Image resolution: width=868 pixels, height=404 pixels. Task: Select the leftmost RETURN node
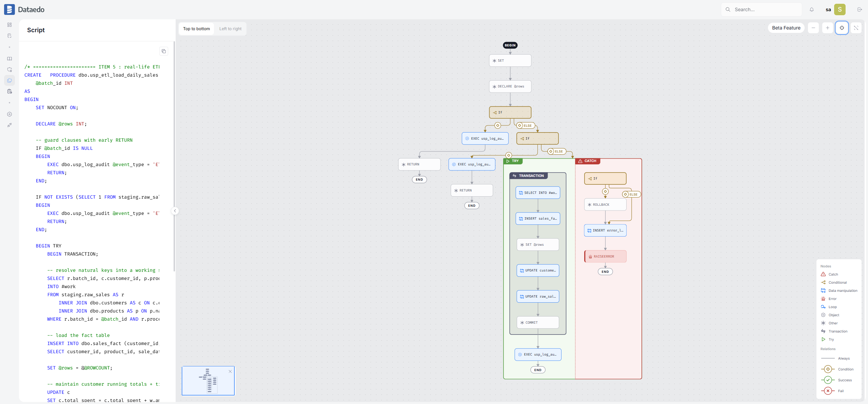click(419, 164)
